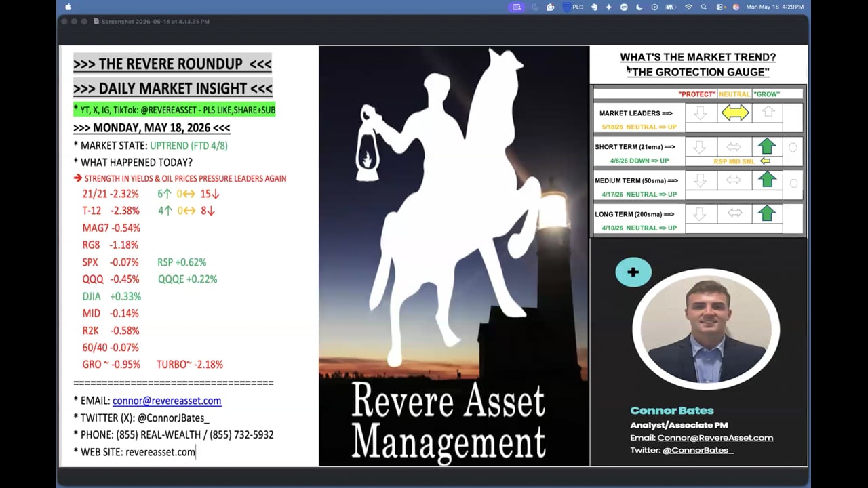Viewport: 868px width, 488px height.
Task: Click the "MAG7 -0.54%" value
Action: pos(111,228)
